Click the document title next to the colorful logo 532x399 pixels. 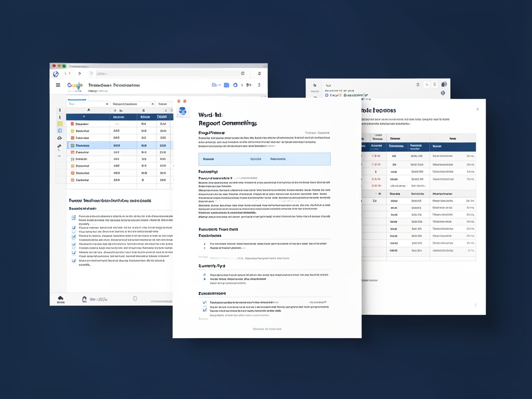tap(114, 85)
